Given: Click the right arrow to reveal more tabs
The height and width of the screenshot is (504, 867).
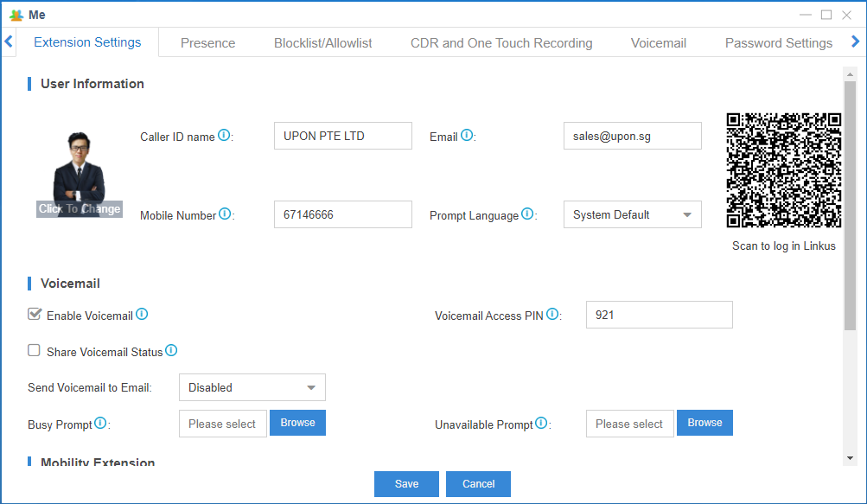Looking at the screenshot, I should click(855, 41).
